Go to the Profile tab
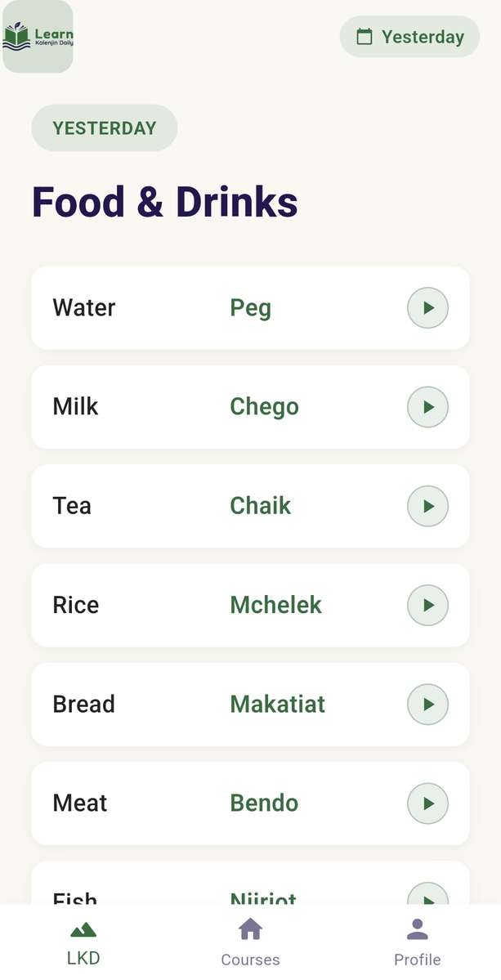501x980 pixels. click(417, 942)
